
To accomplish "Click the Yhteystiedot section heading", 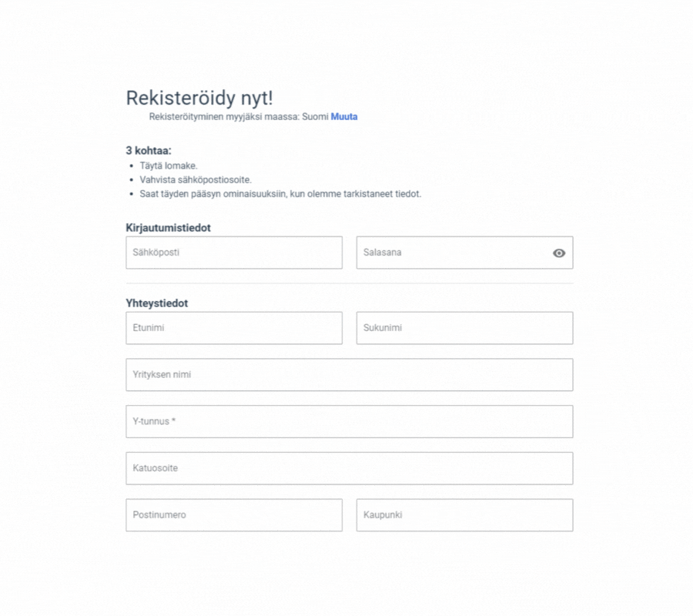I will click(x=156, y=303).
